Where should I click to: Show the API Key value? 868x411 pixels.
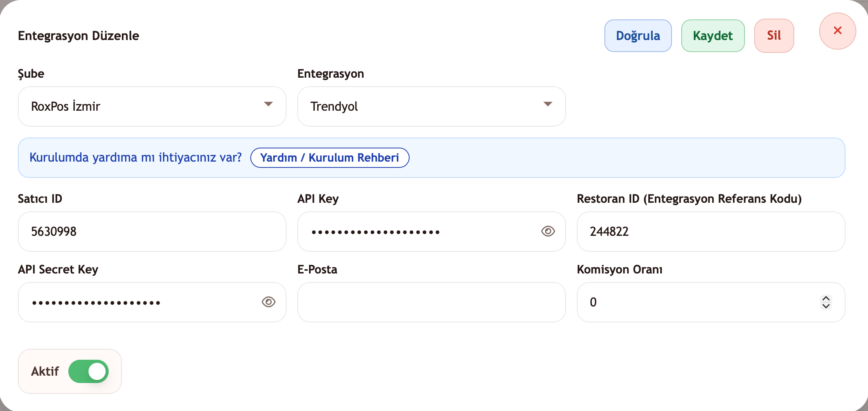click(548, 232)
